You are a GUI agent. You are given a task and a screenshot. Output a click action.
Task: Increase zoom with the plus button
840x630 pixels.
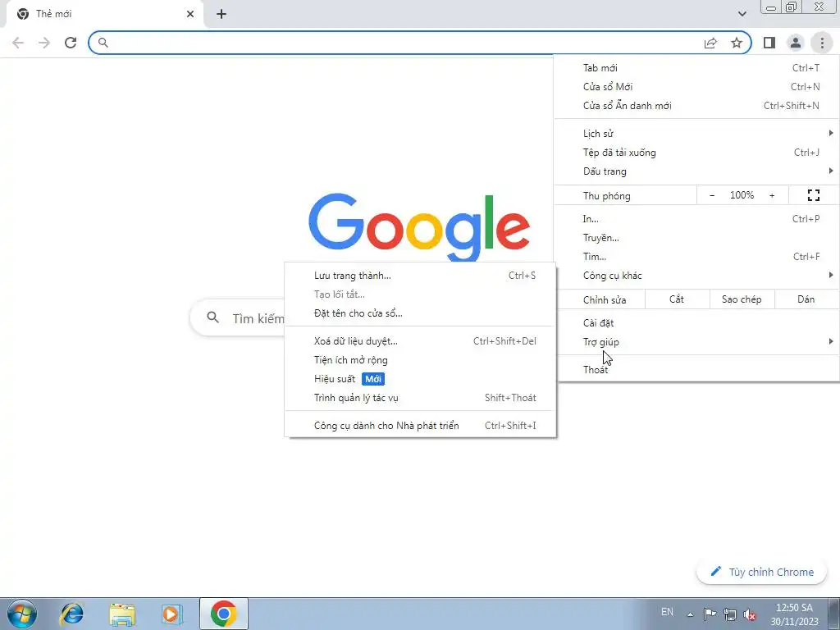[x=772, y=195]
